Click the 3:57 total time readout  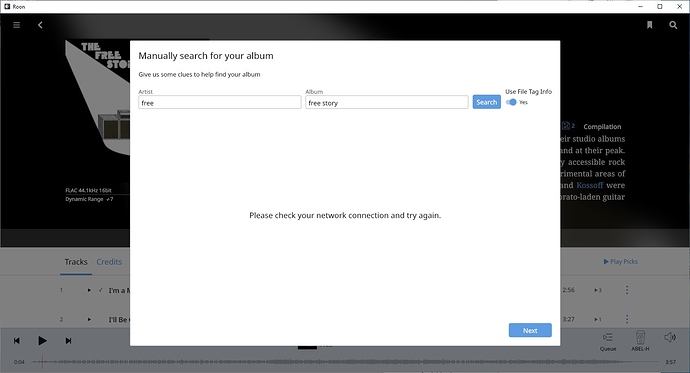coord(670,362)
